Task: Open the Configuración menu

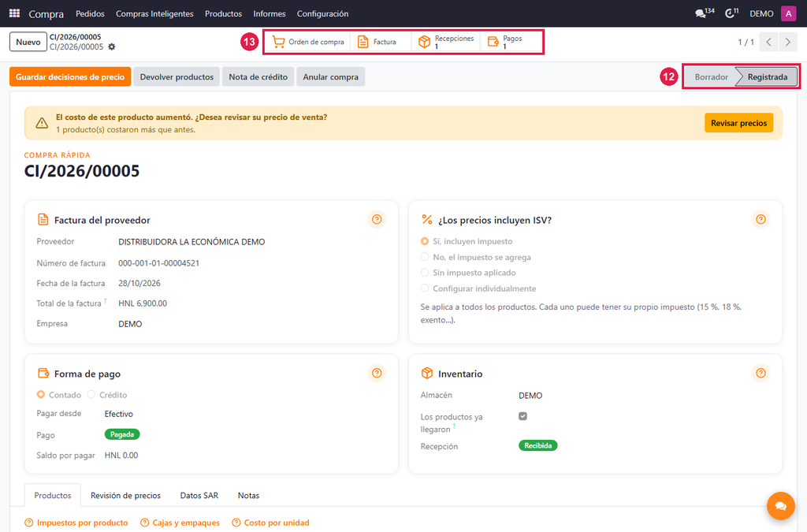Action: (322, 13)
